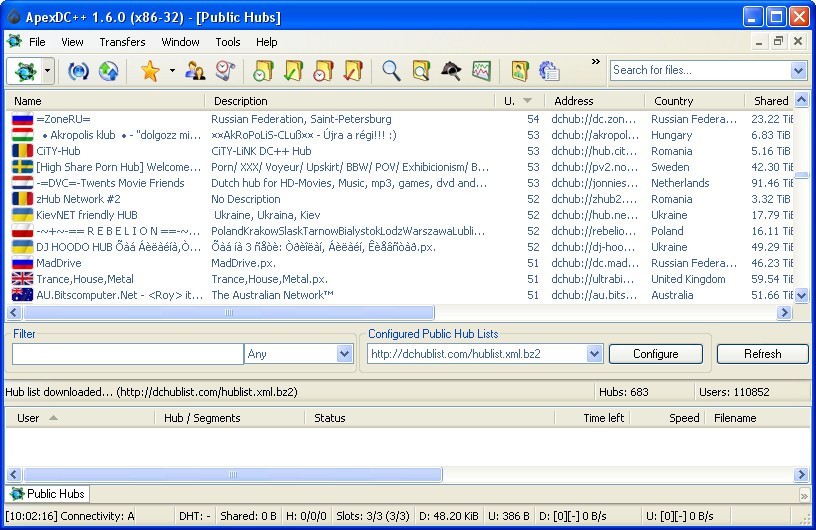
Task: Open the ADL Search folder-magnifier icon
Action: click(x=421, y=71)
